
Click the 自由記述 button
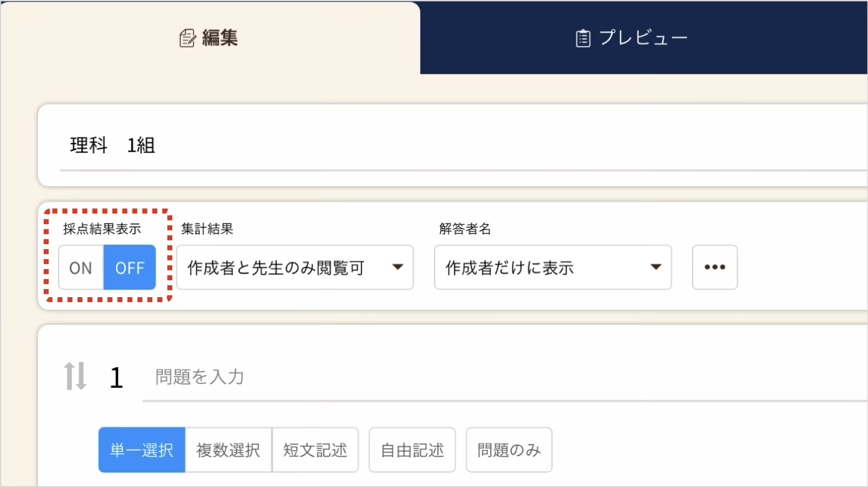pos(412,450)
